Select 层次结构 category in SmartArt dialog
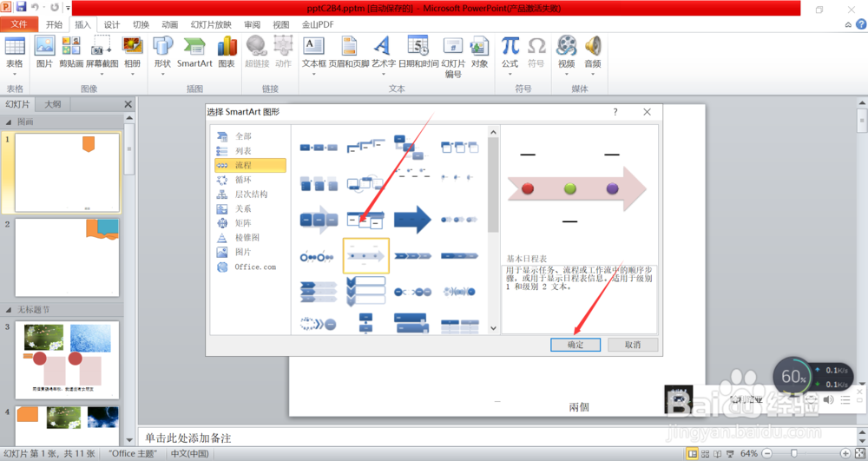Viewport: 868px width, 461px height. (250, 194)
